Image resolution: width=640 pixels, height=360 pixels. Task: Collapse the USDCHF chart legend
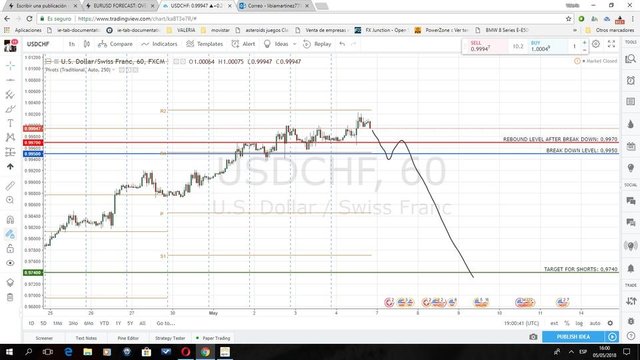(x=48, y=61)
